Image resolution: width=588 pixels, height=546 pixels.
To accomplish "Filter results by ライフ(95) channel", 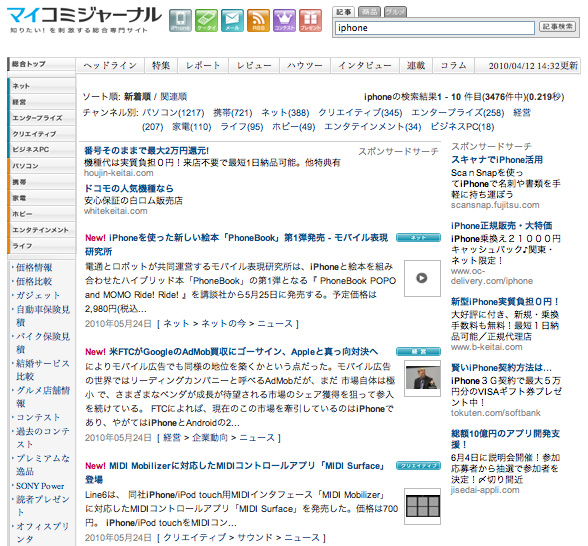I will click(x=242, y=127).
